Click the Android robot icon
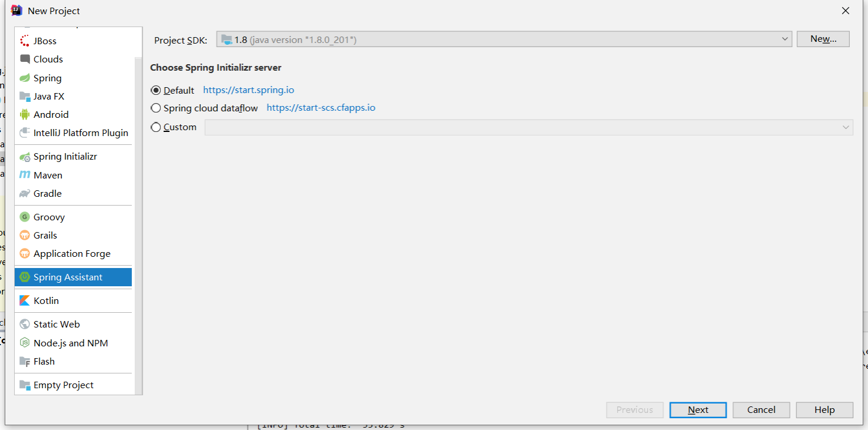The height and width of the screenshot is (430, 868). [x=25, y=115]
